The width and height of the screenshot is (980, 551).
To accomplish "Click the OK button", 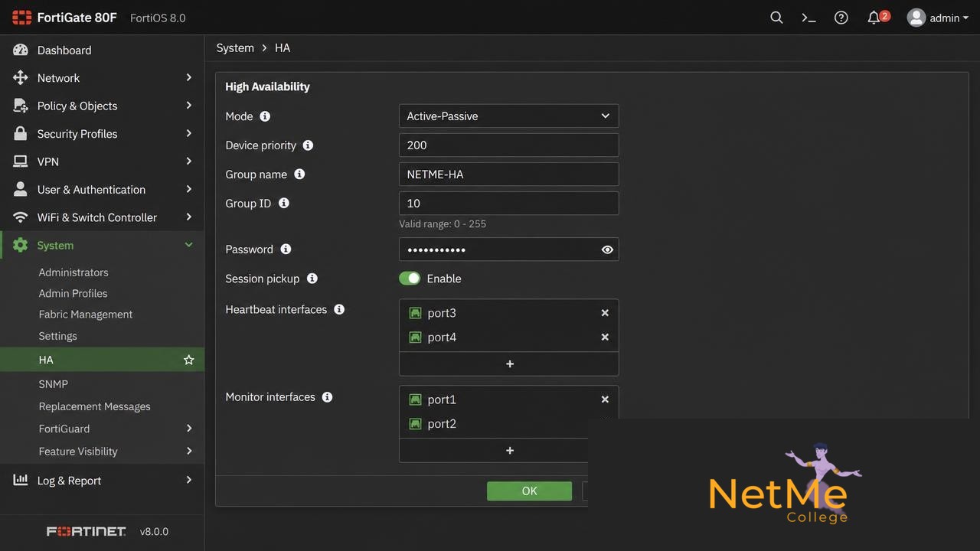I will click(x=529, y=491).
